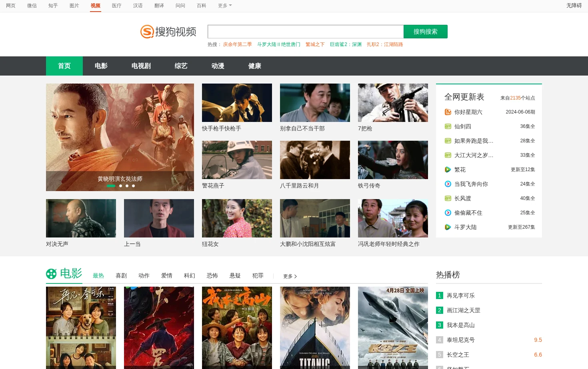Screen dimensions: 588x369
Task: Select the 喜剧 movie filter
Action: click(121, 275)
